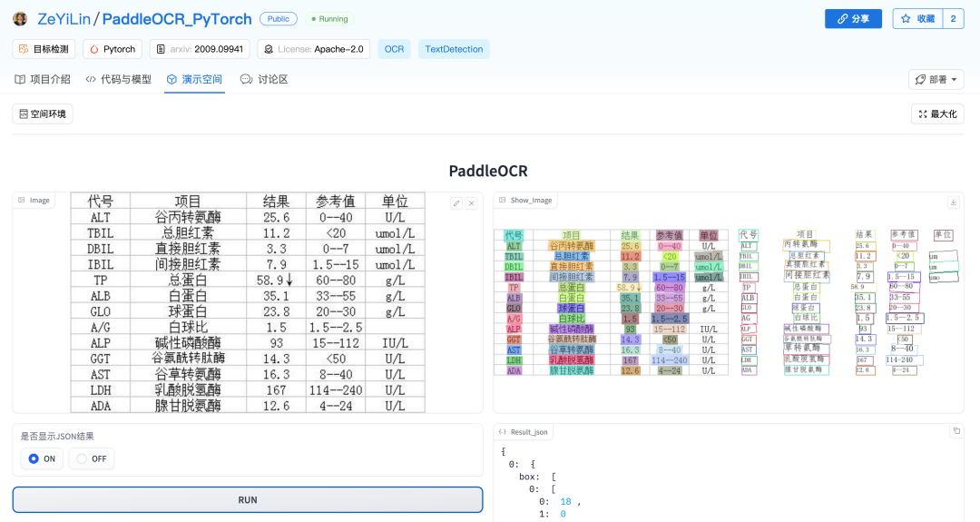Viewport: 980px width, 522px height.
Task: Click the uploaded lab report image
Action: pos(248,302)
